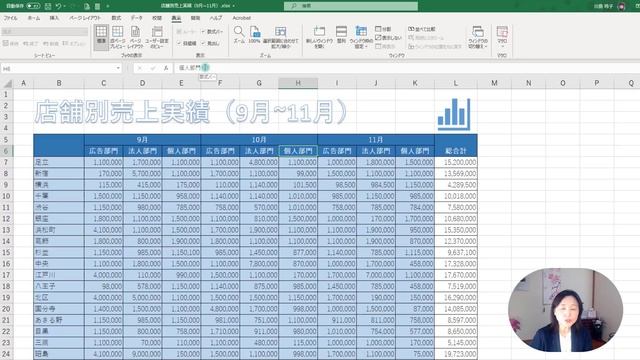
Task: Click total cell 7,519,000
Action: click(456, 286)
